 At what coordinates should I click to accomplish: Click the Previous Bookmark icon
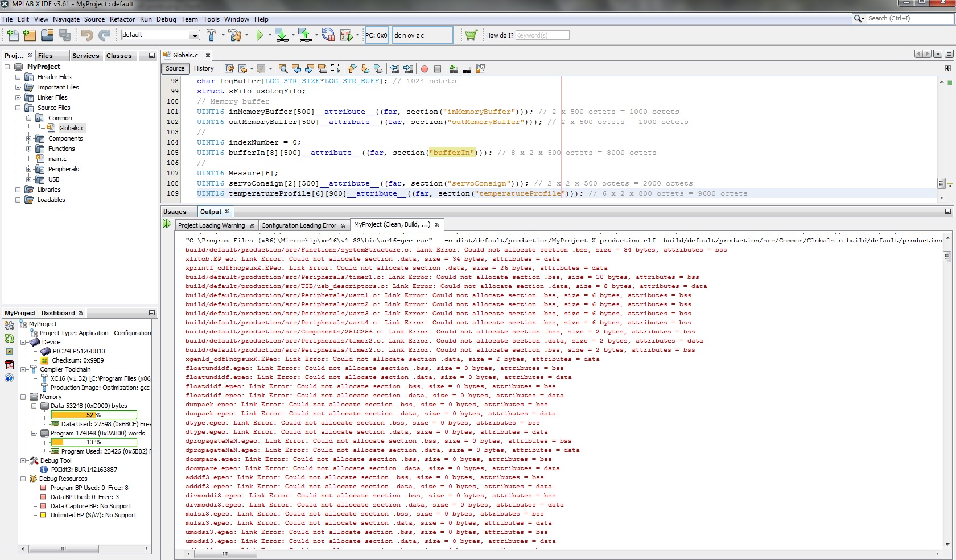point(352,69)
